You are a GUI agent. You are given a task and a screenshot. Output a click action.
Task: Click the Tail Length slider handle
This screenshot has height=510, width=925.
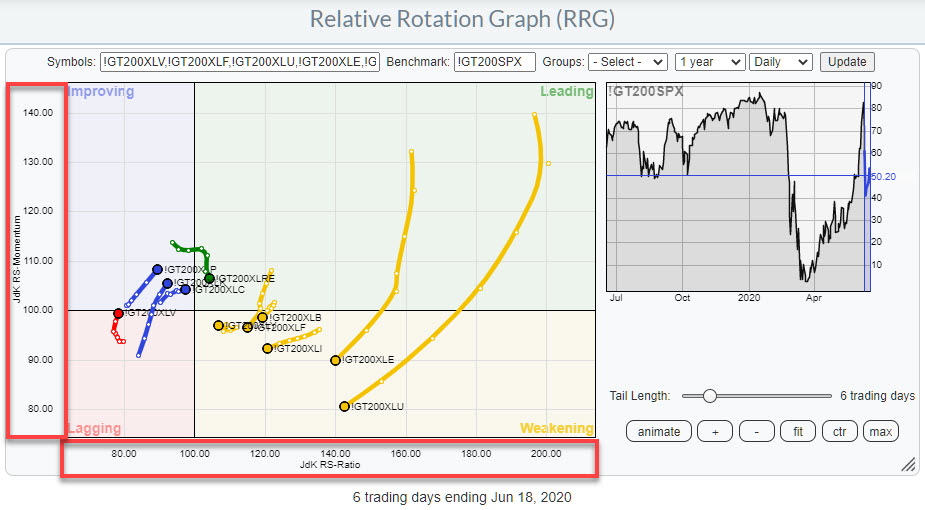pos(709,396)
